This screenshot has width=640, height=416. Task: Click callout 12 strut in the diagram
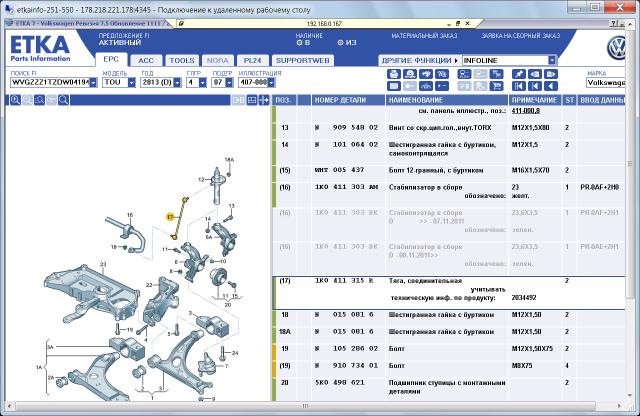(x=201, y=180)
